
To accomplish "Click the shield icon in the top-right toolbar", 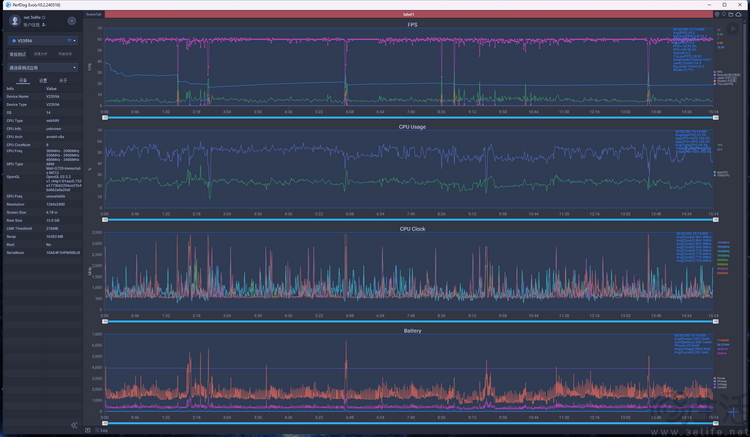I will click(717, 14).
